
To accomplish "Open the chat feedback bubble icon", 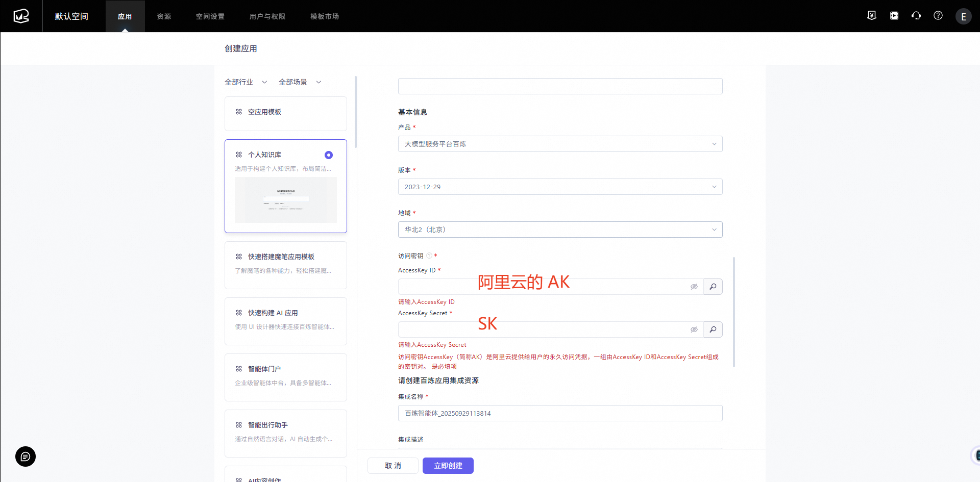I will click(26, 456).
